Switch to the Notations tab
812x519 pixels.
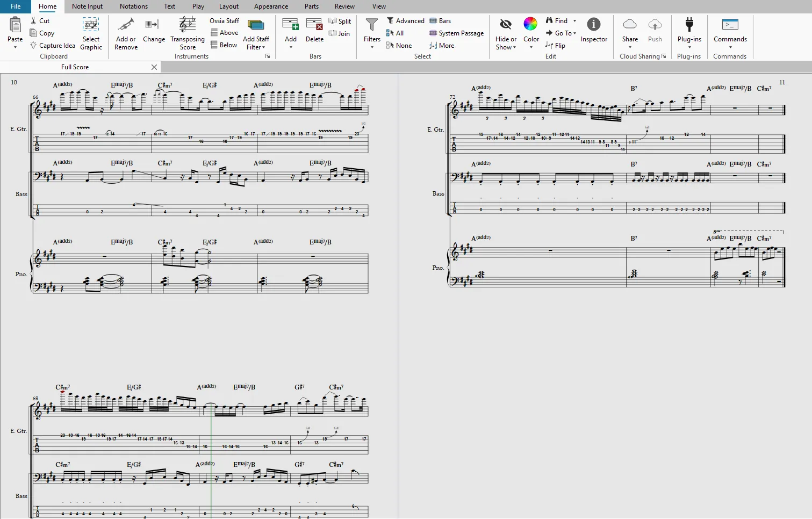(x=134, y=6)
